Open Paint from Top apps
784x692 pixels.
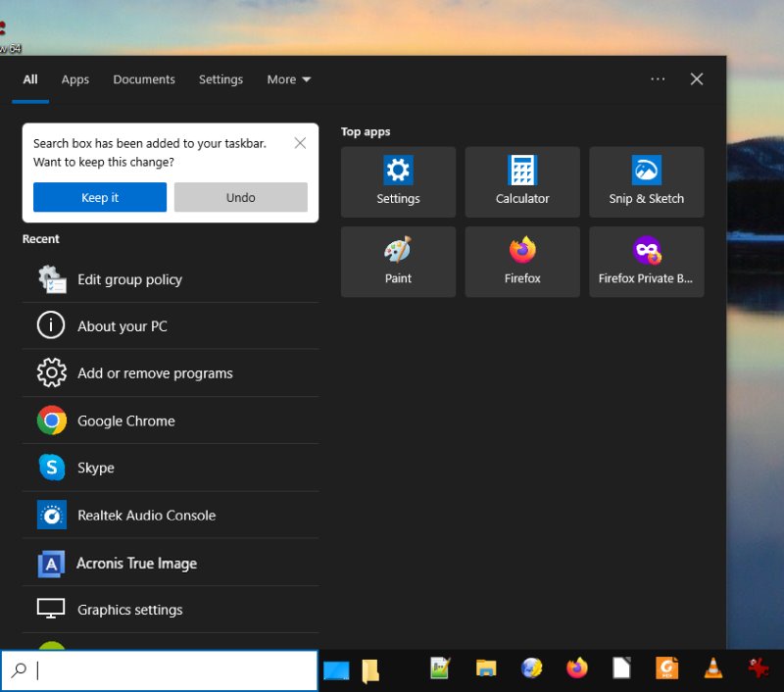pos(397,261)
